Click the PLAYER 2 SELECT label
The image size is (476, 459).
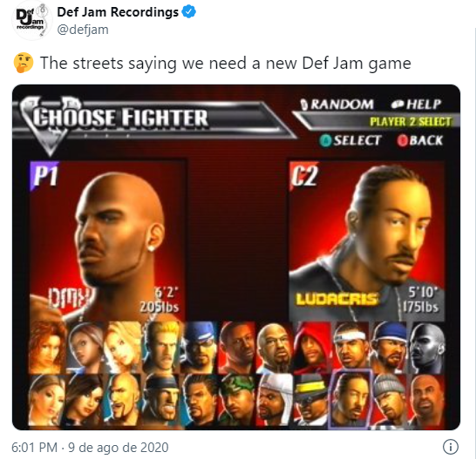(410, 122)
